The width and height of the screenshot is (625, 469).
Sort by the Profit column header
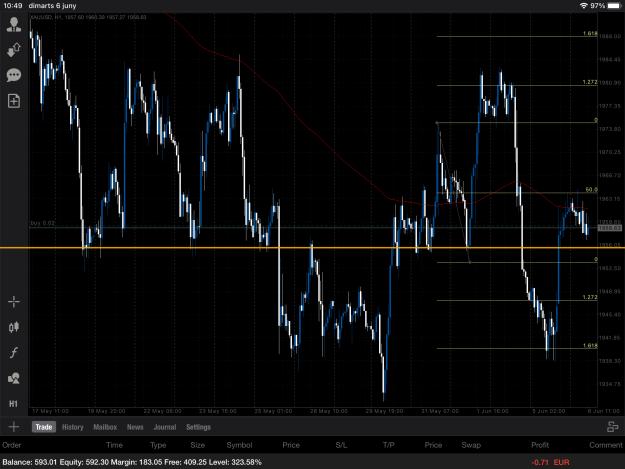540,445
